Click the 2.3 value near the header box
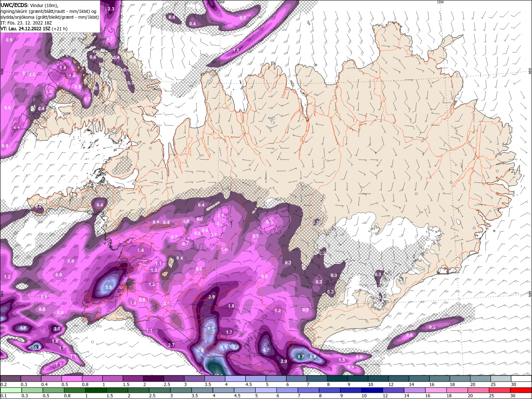The image size is (532, 399). [111, 9]
